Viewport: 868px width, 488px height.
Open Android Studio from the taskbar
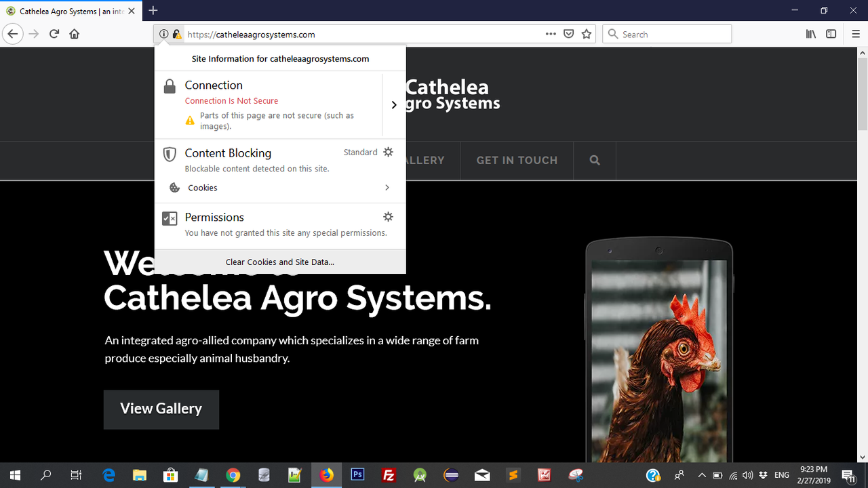(x=420, y=475)
